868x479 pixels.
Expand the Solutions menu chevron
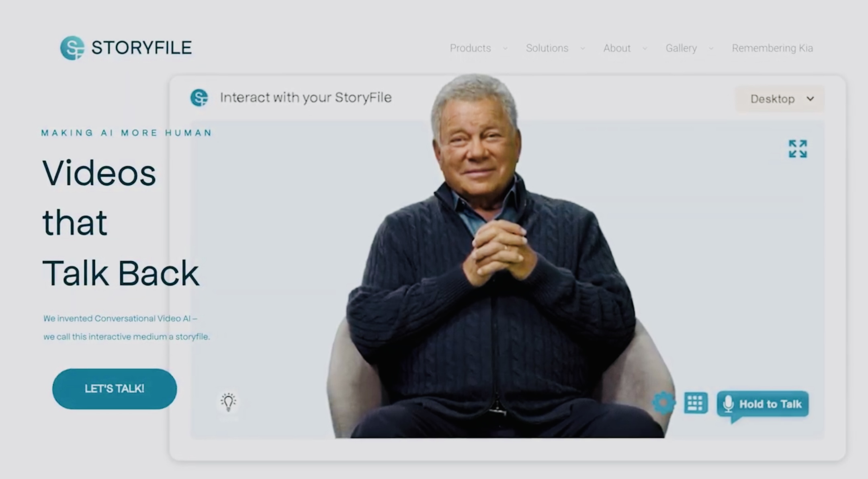pyautogui.click(x=583, y=48)
